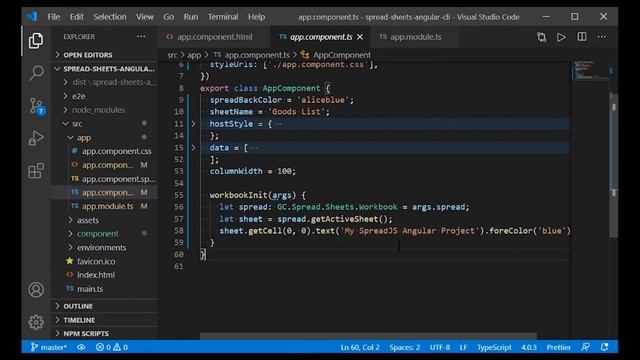Click the master branch status item
The image size is (640, 360).
click(x=49, y=347)
